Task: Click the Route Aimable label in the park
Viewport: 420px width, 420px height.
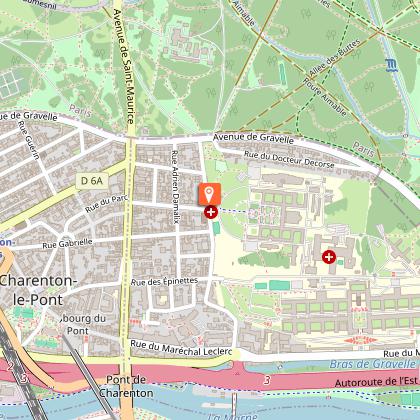Action: tap(325, 97)
